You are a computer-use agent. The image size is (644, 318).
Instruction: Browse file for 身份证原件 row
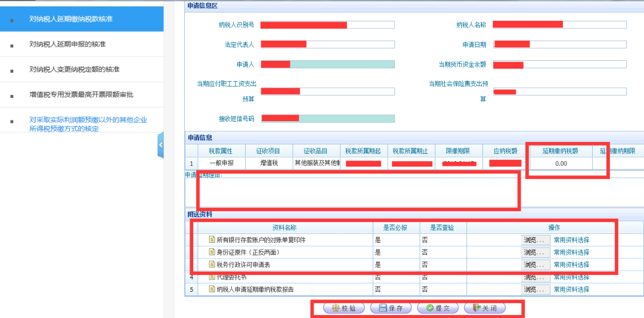click(x=535, y=252)
